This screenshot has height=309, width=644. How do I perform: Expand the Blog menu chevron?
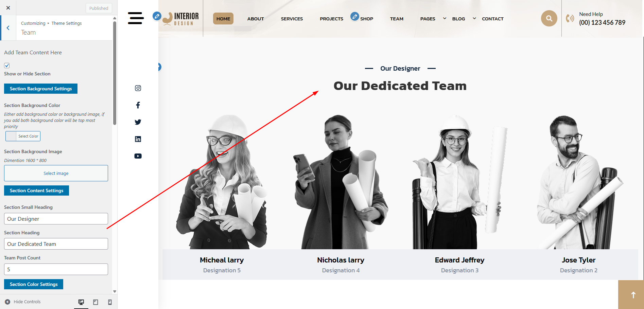[474, 18]
